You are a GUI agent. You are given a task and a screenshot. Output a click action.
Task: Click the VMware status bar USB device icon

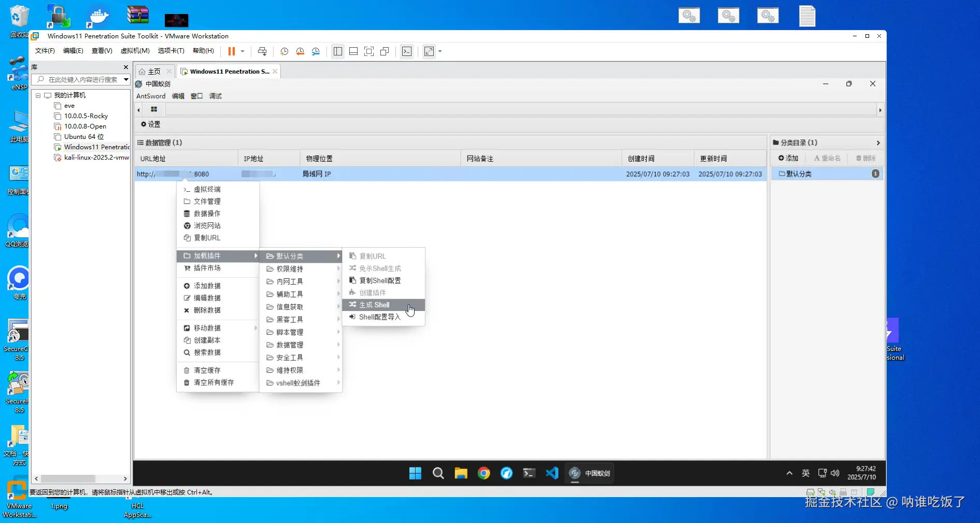[843, 492]
